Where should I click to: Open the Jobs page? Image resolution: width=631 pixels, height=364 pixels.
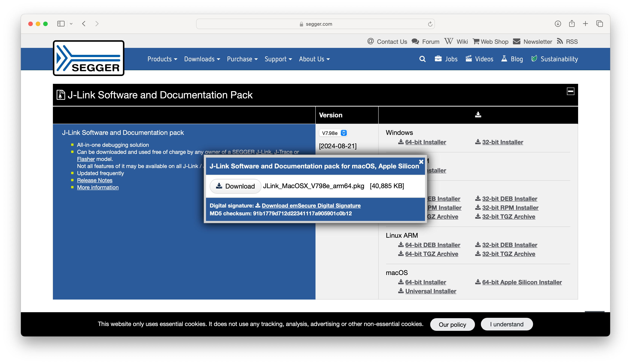[446, 59]
